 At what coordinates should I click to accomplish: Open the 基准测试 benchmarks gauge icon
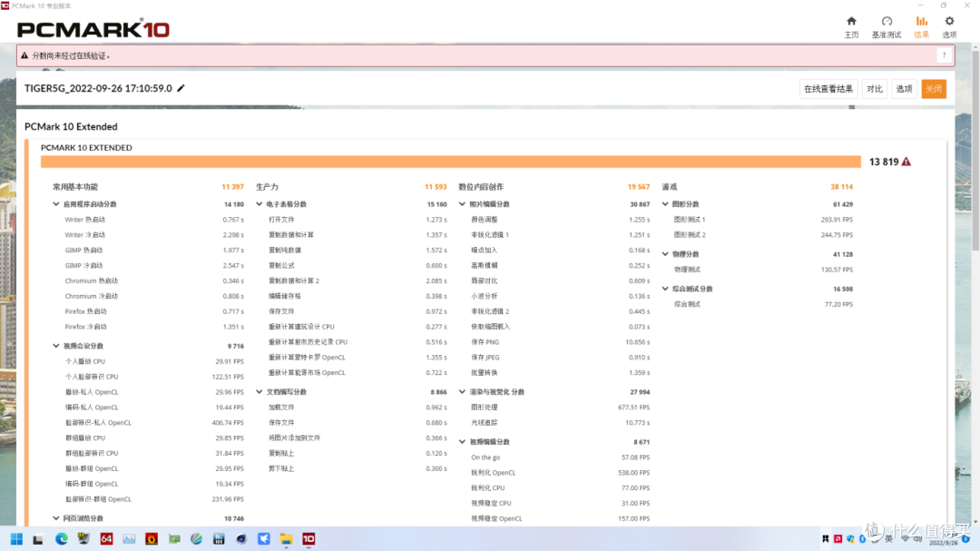click(887, 21)
